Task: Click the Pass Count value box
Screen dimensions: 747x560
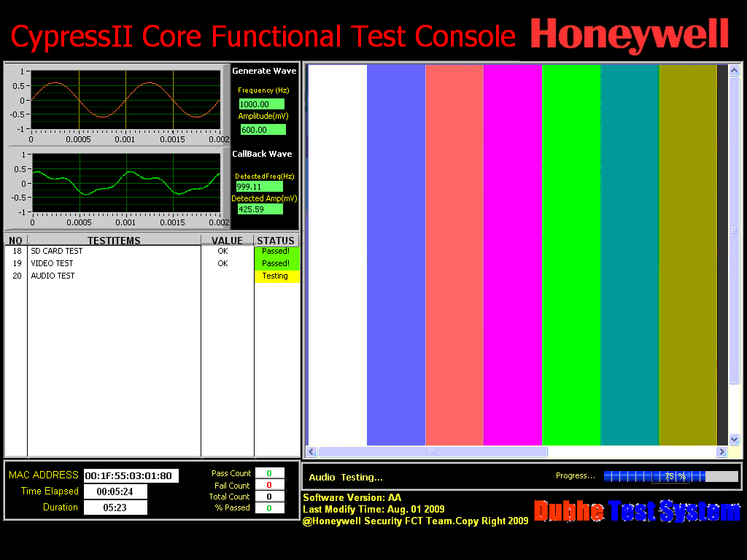Action: (270, 472)
